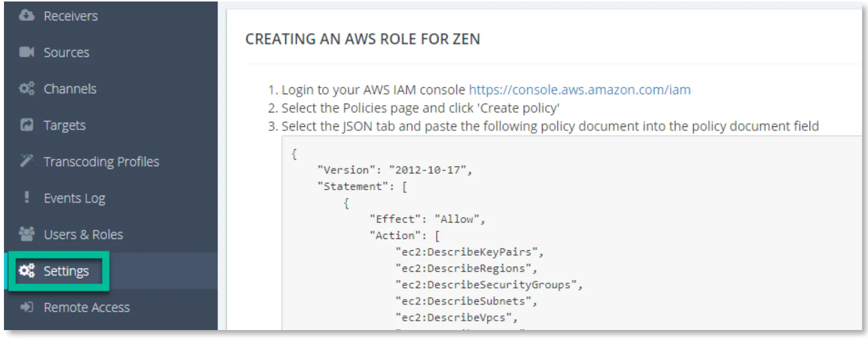Click the Settings gears icon
868x338 pixels.
27,271
